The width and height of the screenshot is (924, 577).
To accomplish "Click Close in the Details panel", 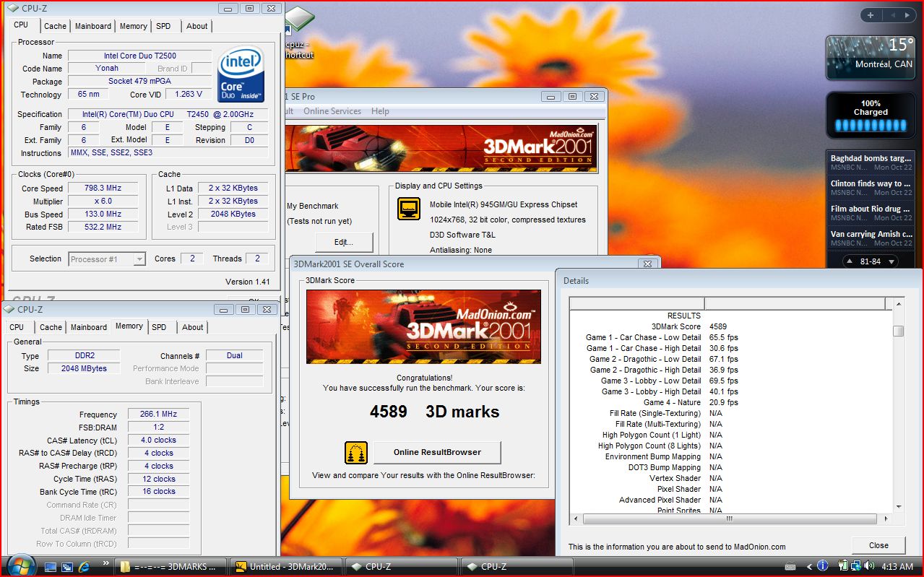I will click(x=878, y=545).
